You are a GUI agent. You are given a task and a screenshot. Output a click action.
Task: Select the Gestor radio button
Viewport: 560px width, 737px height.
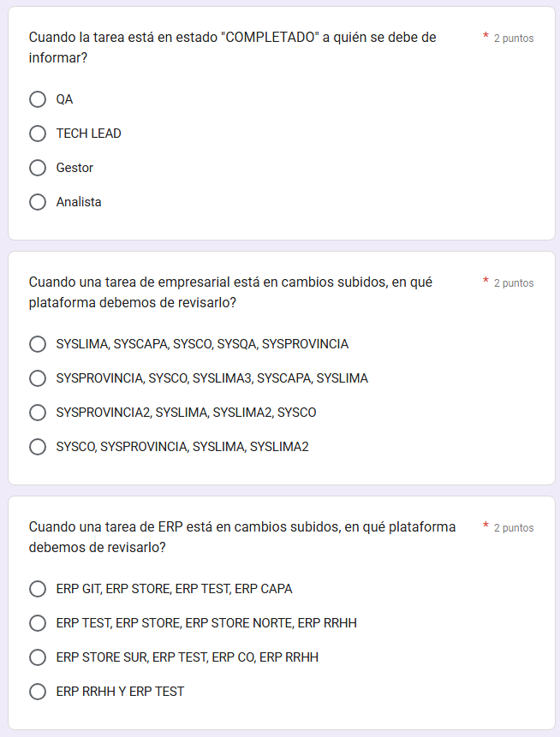pos(38,168)
